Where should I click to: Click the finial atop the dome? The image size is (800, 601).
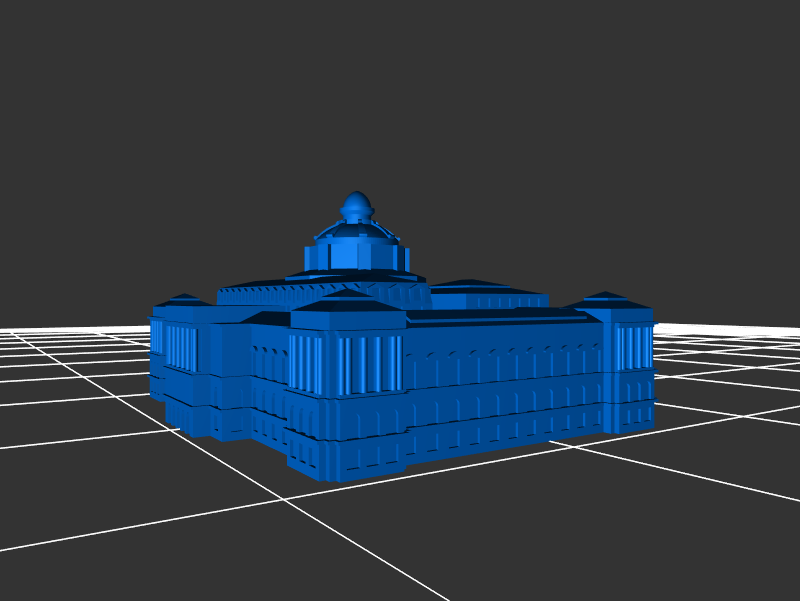[356, 206]
